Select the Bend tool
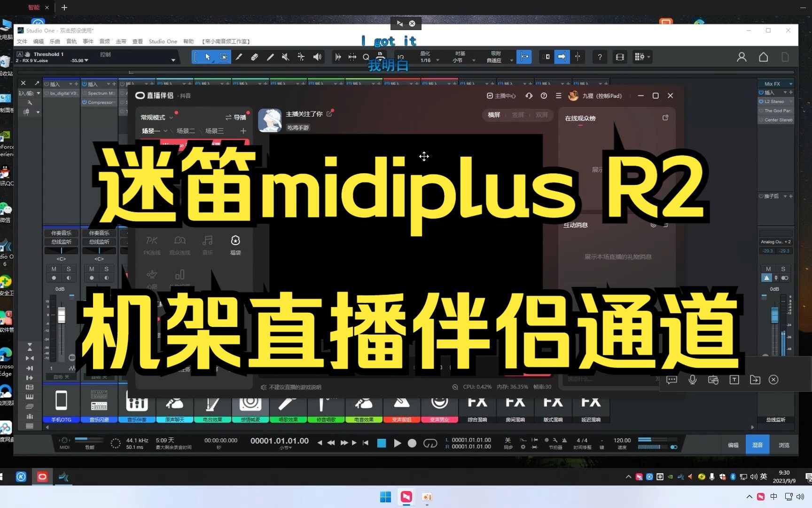The width and height of the screenshot is (812, 508). [x=301, y=57]
